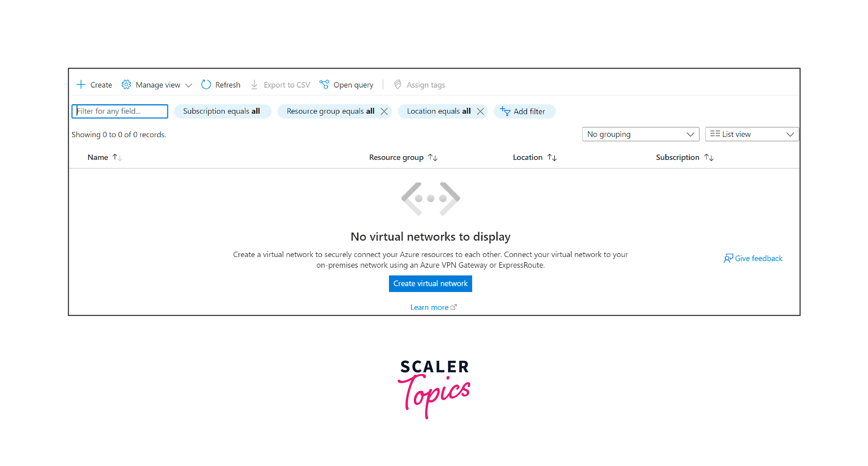The width and height of the screenshot is (868, 466).
Task: Click the Open query icon
Action: [324, 85]
